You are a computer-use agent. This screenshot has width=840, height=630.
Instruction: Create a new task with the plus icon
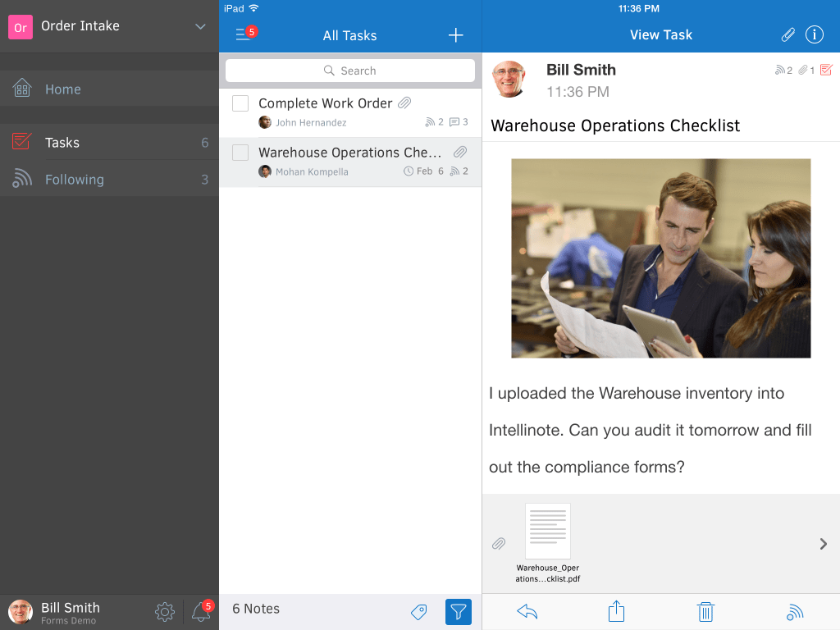click(x=455, y=34)
